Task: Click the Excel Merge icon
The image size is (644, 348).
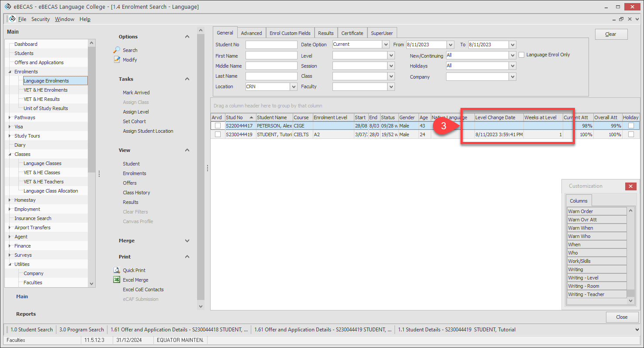Action: pos(117,280)
